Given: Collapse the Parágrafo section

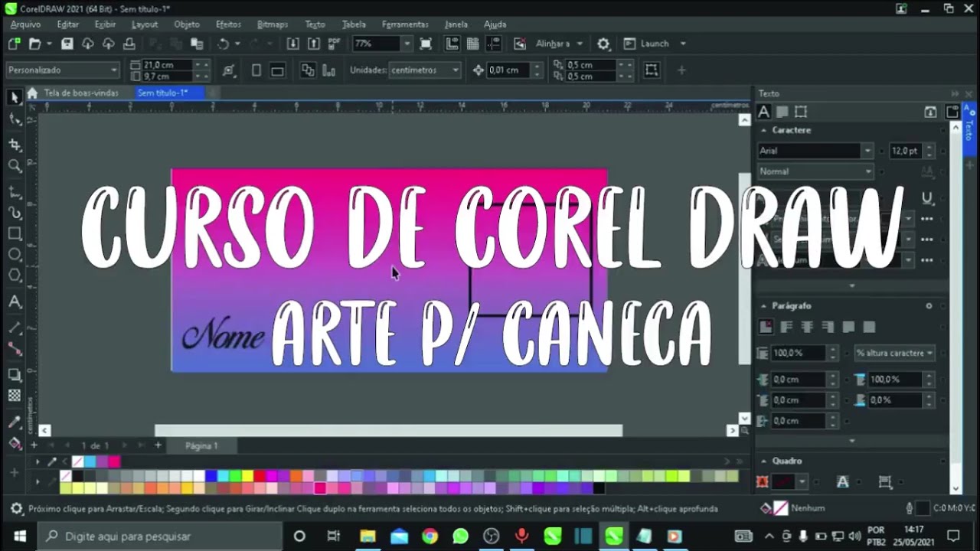Looking at the screenshot, I should coord(763,305).
